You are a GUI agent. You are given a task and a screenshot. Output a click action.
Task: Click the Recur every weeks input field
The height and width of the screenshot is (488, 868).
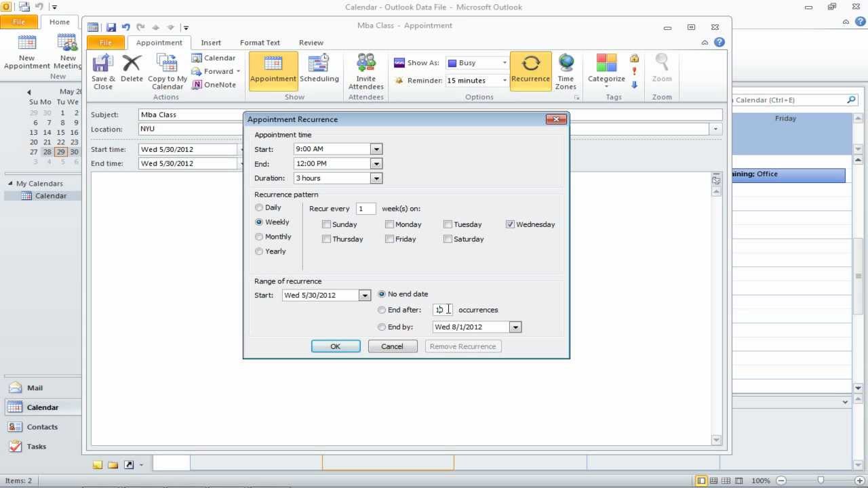click(366, 209)
